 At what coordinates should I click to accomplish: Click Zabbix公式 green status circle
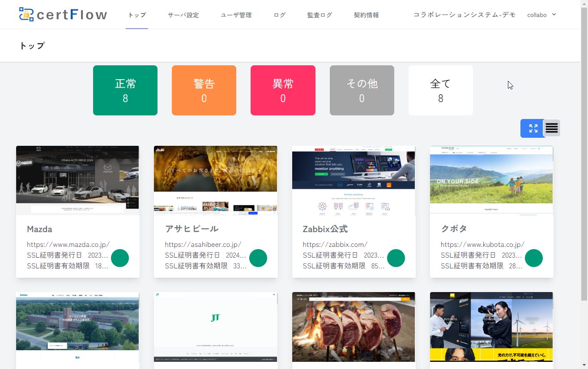pos(396,258)
